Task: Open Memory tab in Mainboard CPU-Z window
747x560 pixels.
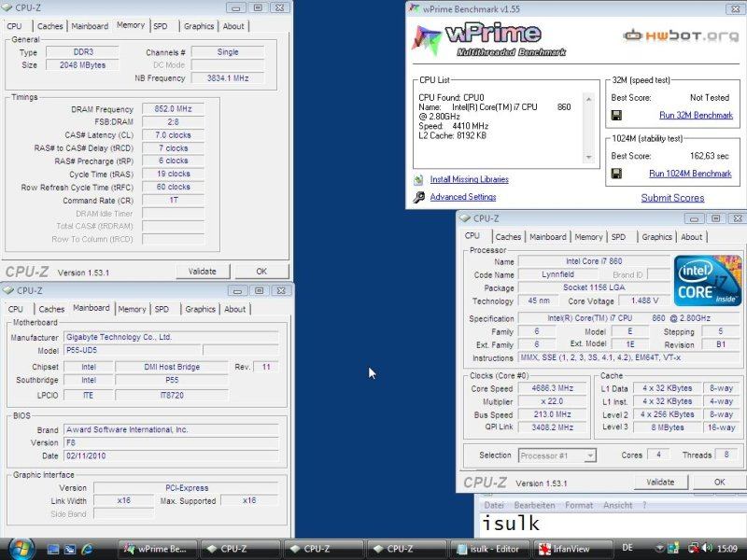Action: (132, 309)
